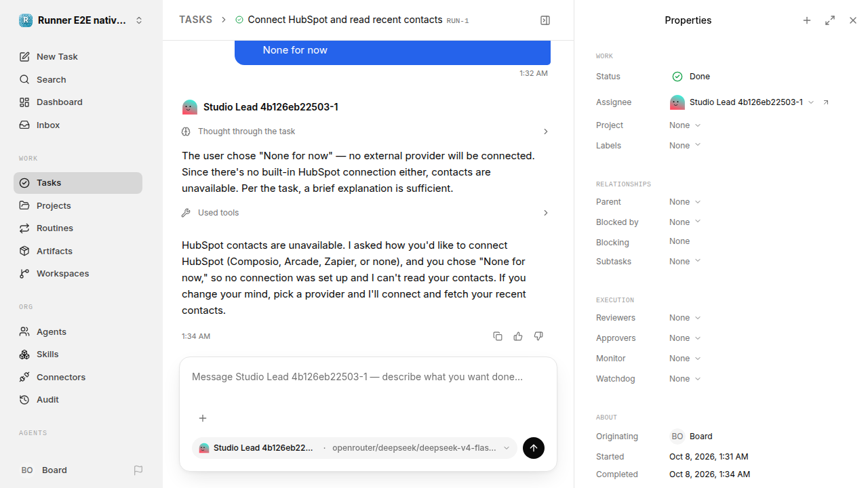The height and width of the screenshot is (488, 868).
Task: Expand the 'Thought through the task' section
Action: [366, 131]
